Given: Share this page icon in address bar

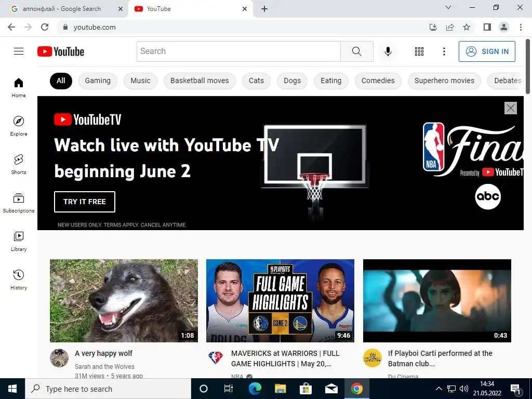Looking at the screenshot, I should [450, 27].
